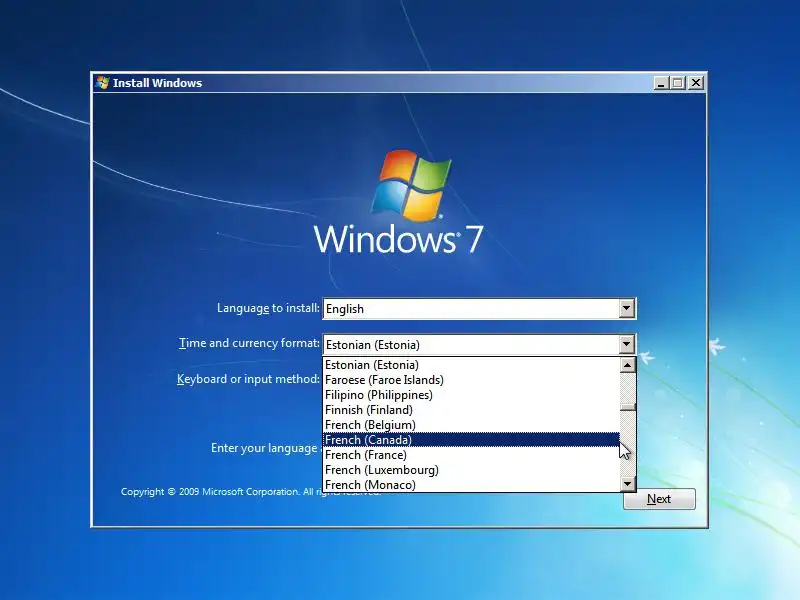Viewport: 800px width, 600px height.
Task: Choose the highlighted French (Canada) option
Action: [x=471, y=440]
